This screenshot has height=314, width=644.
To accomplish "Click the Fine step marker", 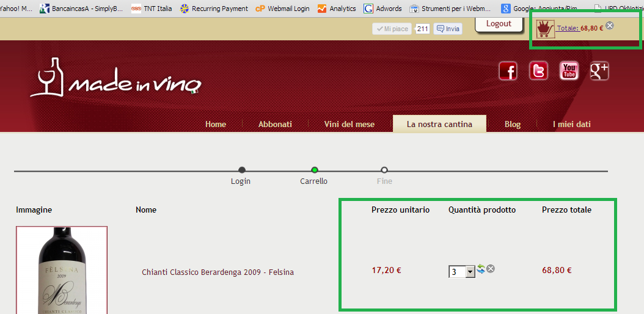I will click(384, 170).
